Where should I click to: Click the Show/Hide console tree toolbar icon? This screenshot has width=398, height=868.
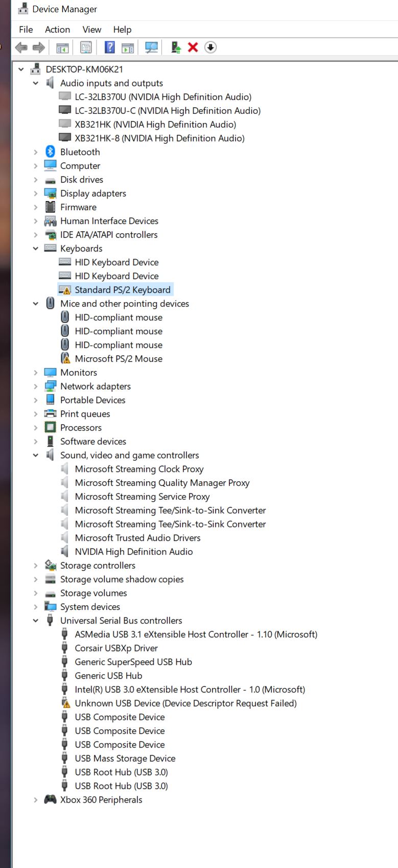click(x=62, y=47)
